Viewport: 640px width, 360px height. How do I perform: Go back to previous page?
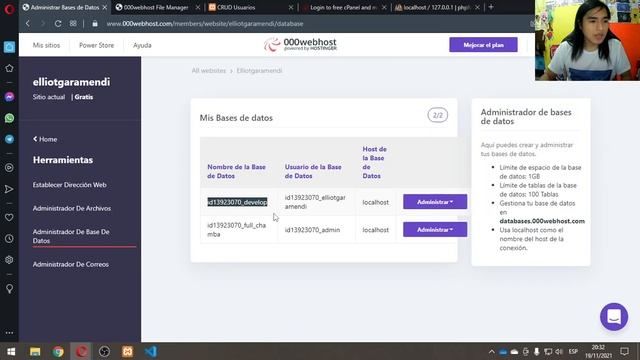point(28,24)
